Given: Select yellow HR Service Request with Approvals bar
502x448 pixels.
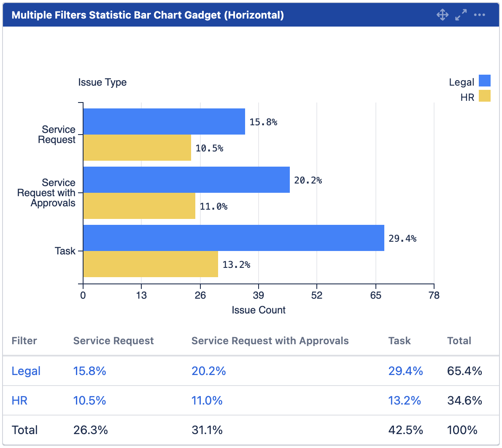Looking at the screenshot, I should 139,206.
